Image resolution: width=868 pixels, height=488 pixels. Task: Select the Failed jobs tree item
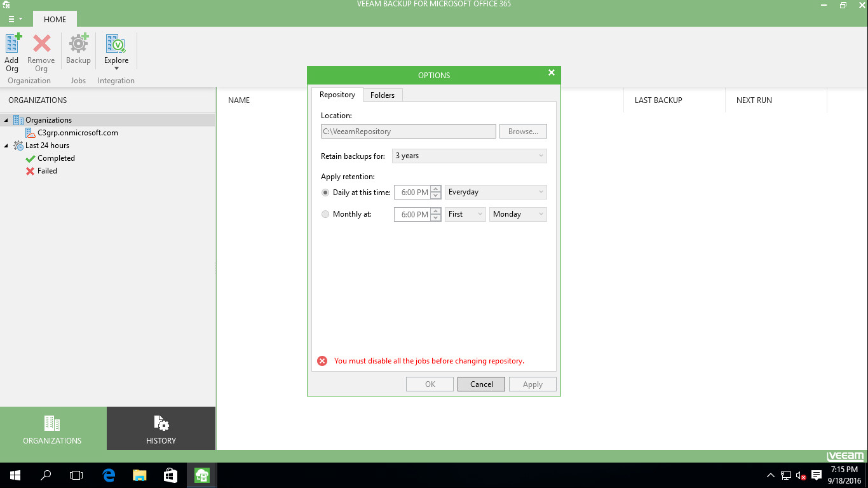tap(47, 171)
